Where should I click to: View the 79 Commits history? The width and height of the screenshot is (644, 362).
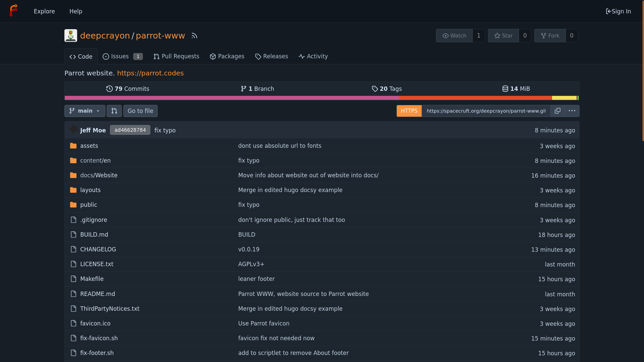point(128,89)
